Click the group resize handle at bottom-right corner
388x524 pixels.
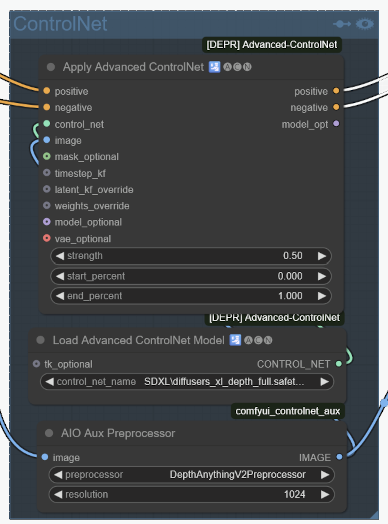point(374,515)
